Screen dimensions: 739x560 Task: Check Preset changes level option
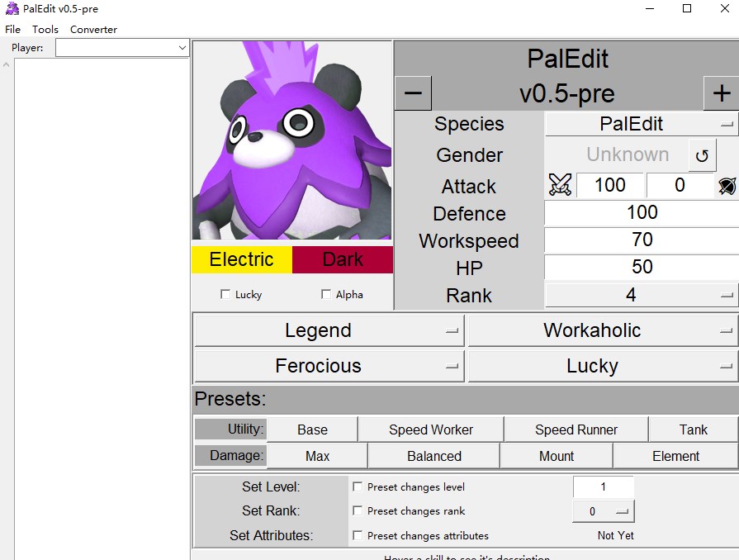358,486
